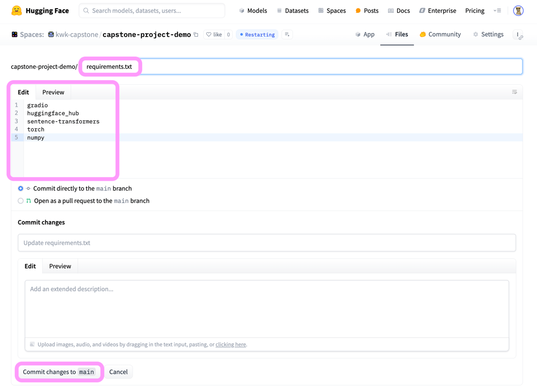Select Commit directly to the main branch
The image size is (537, 392).
point(20,189)
